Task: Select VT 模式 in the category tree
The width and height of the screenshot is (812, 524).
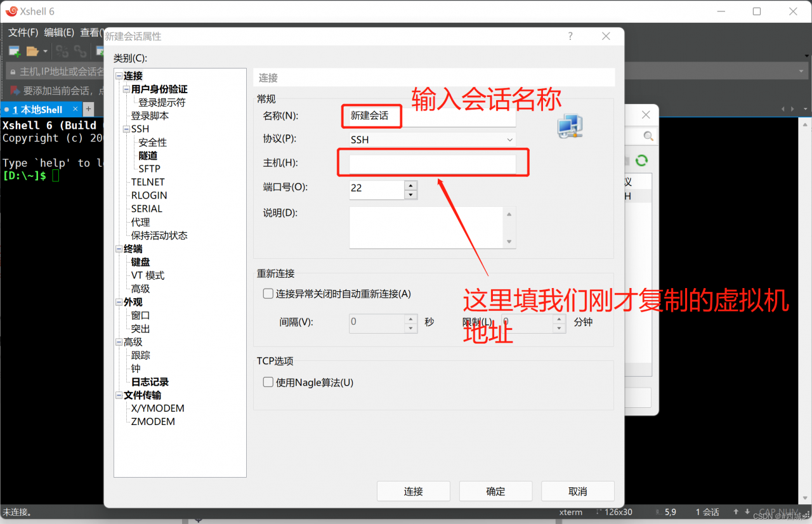Action: (148, 275)
